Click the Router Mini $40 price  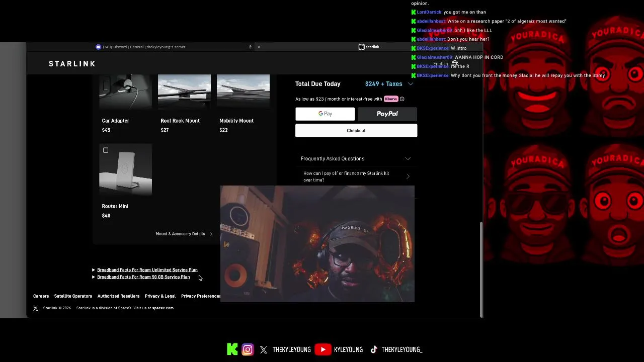tap(106, 216)
